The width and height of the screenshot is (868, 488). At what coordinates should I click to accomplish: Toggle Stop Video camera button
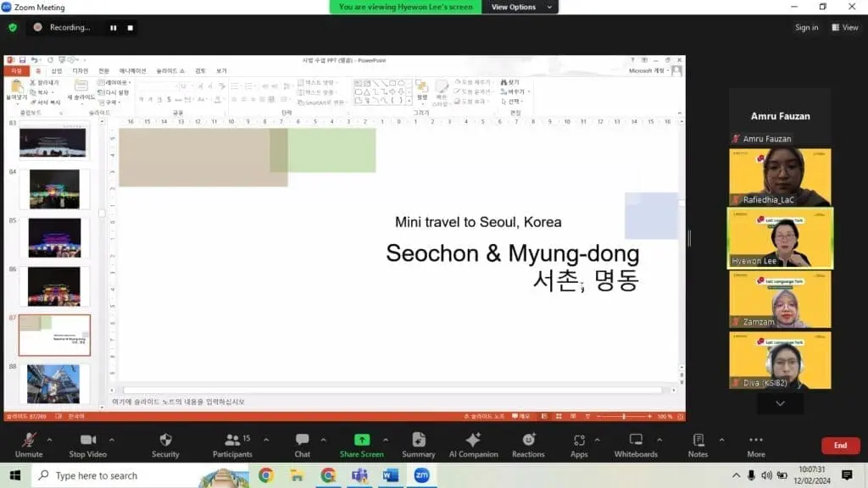point(88,444)
